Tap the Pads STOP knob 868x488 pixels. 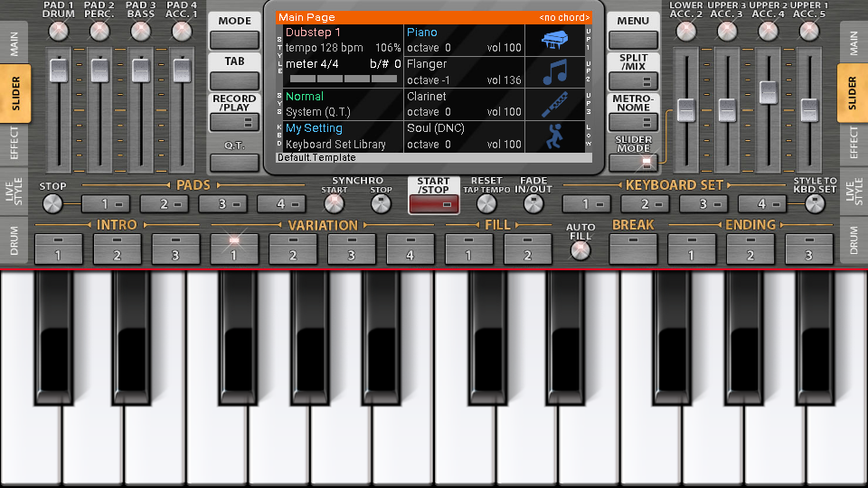click(x=52, y=204)
